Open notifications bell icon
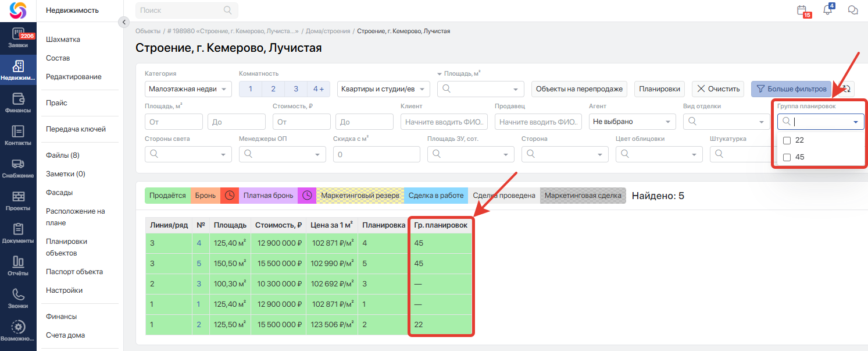Viewport: 868px width, 351px height. pyautogui.click(x=828, y=10)
